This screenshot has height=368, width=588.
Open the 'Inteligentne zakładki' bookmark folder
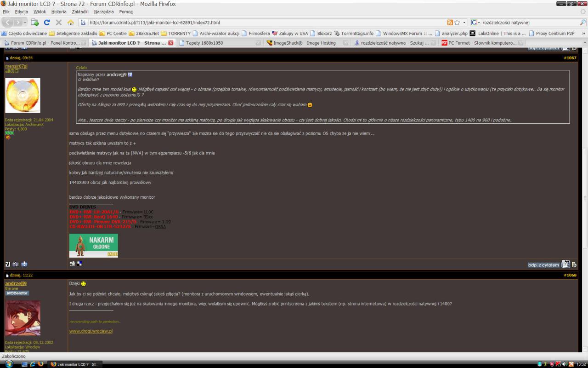(x=73, y=34)
